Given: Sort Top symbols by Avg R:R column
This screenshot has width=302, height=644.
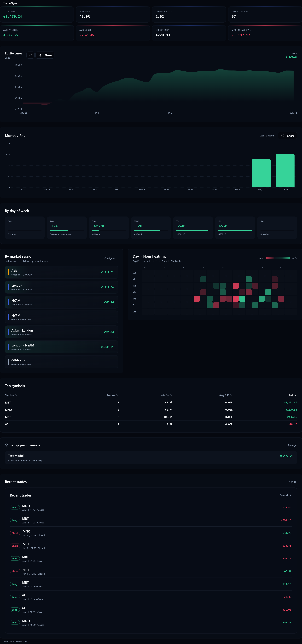Looking at the screenshot, I should (x=226, y=395).
